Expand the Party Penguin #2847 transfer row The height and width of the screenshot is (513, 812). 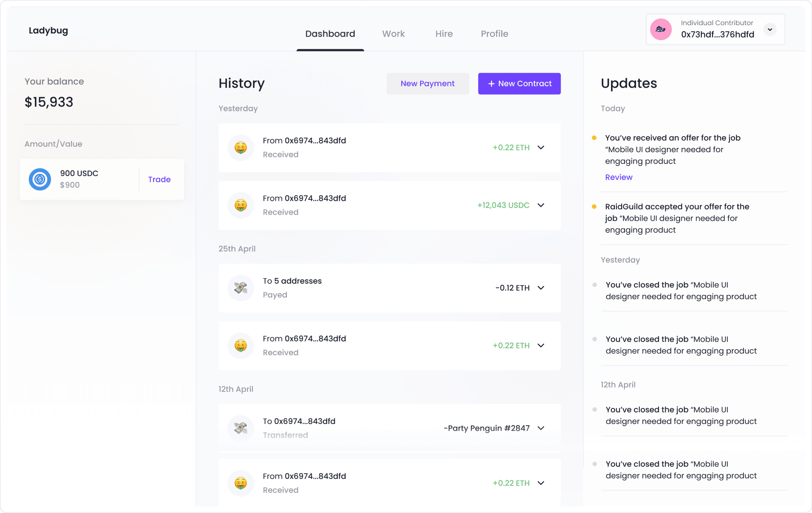541,428
